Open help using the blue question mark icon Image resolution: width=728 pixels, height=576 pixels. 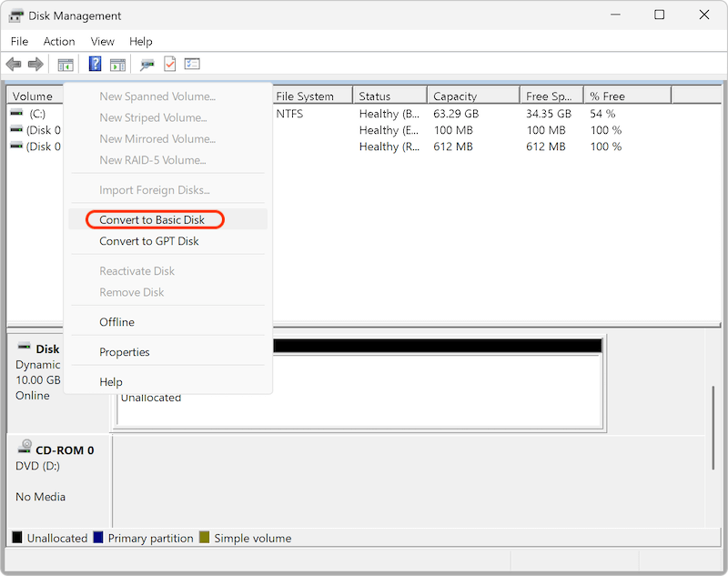(x=95, y=64)
